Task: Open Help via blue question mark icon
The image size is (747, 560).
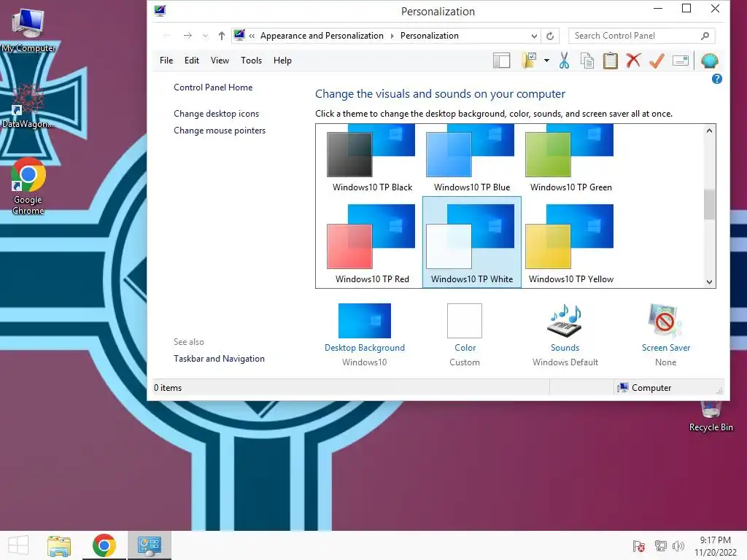Action: pyautogui.click(x=716, y=79)
